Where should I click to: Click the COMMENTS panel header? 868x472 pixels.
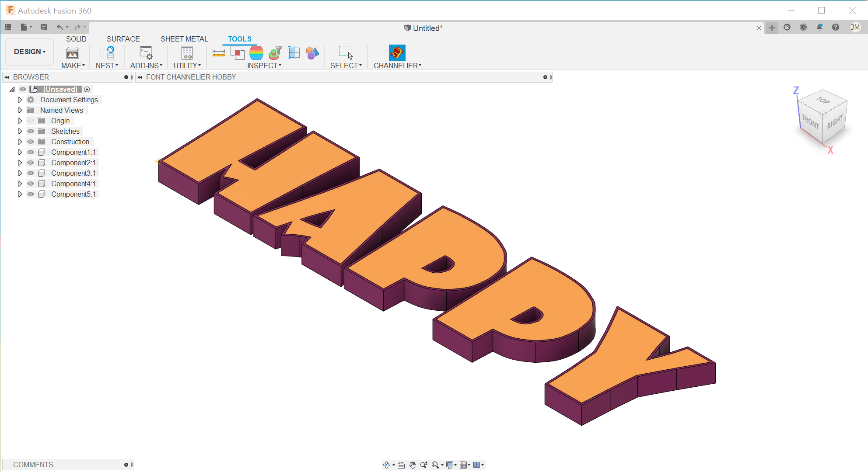(x=33, y=465)
